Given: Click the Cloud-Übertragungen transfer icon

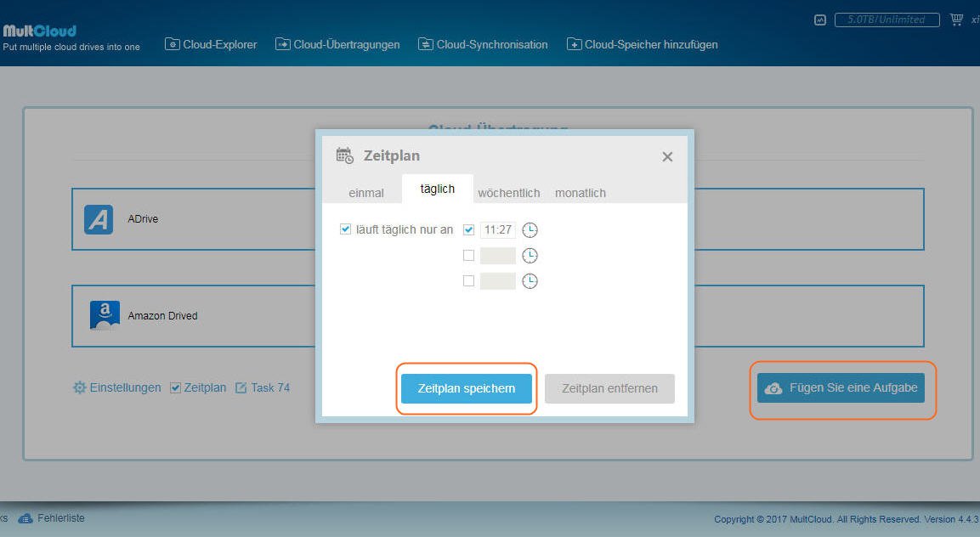Looking at the screenshot, I should tap(282, 44).
